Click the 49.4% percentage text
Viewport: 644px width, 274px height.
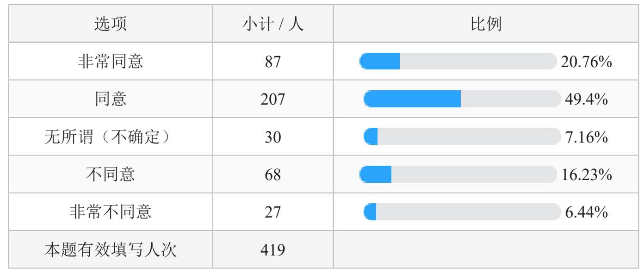tap(586, 99)
